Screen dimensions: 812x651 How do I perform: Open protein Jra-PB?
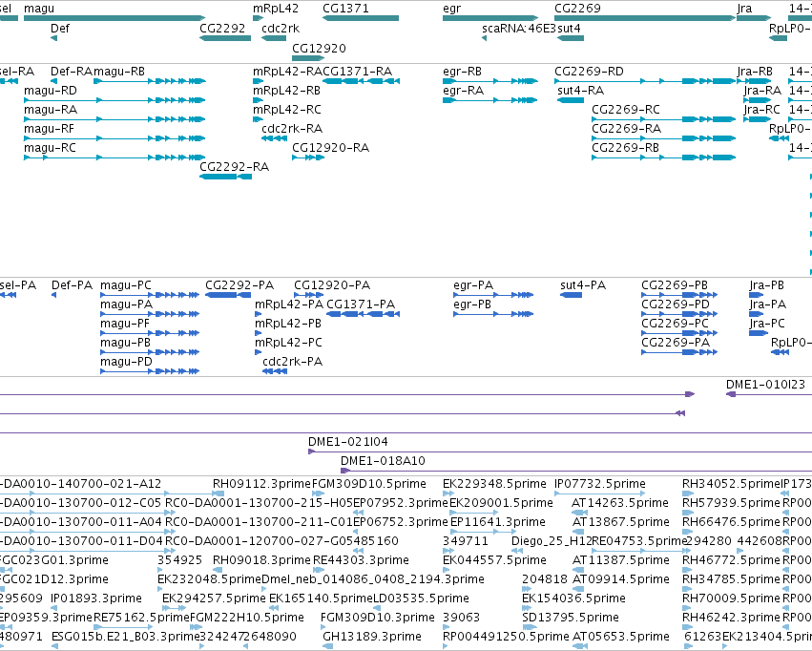click(x=766, y=285)
